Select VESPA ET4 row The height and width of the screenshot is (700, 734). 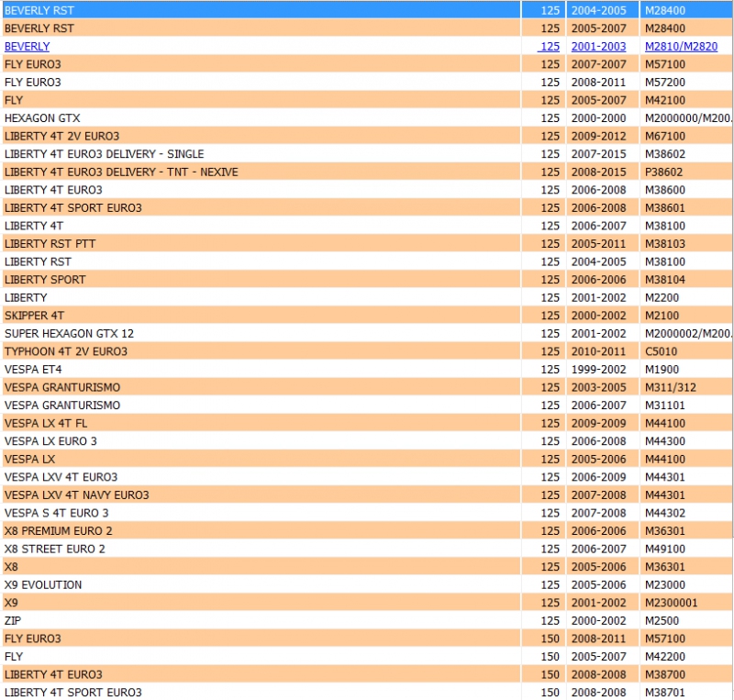point(367,370)
